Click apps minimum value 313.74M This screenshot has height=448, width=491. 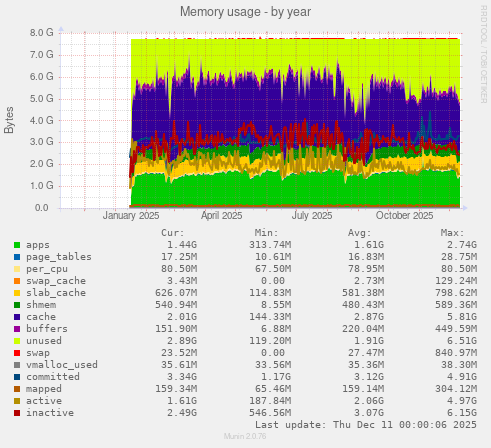pos(270,245)
